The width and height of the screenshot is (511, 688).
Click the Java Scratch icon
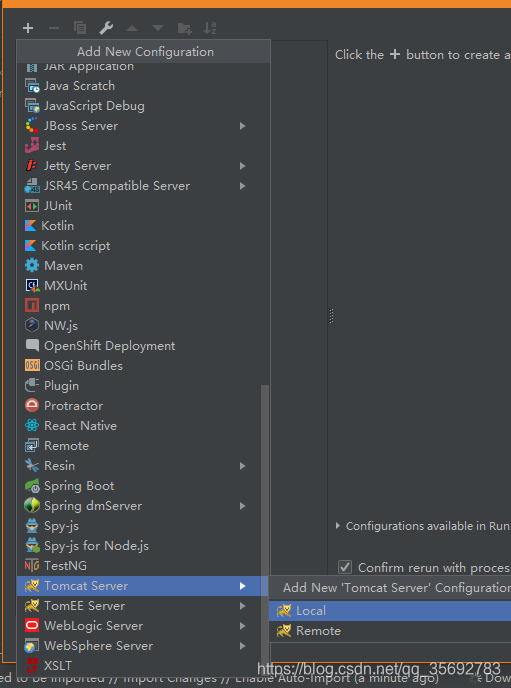pos(32,86)
